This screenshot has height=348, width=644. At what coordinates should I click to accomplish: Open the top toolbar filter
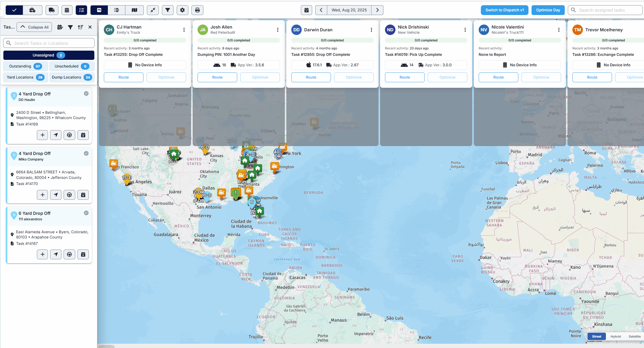(x=167, y=10)
